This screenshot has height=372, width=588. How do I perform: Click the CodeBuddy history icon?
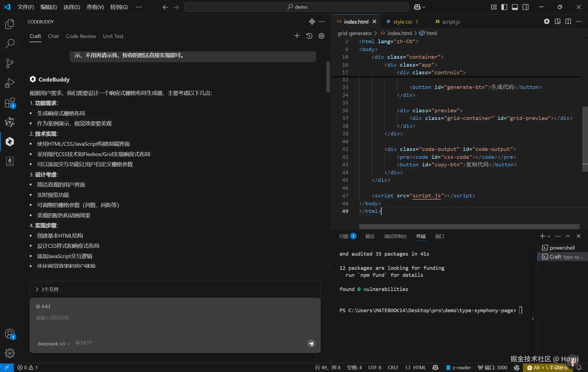click(x=309, y=36)
